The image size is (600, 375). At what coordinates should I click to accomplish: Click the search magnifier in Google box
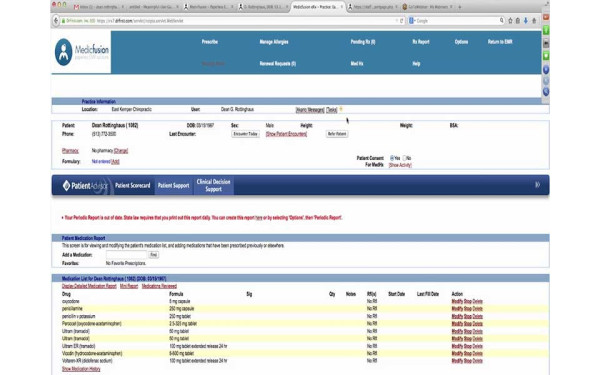coord(501,21)
